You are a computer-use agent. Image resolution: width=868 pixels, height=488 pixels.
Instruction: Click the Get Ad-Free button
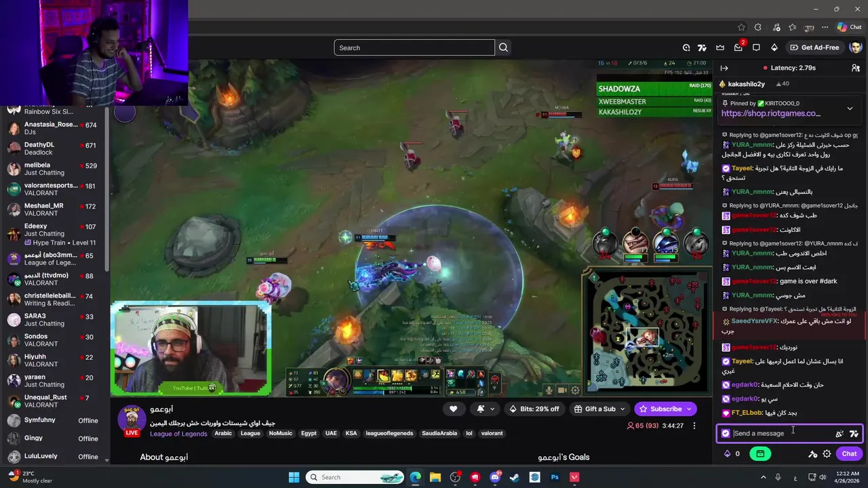click(814, 47)
